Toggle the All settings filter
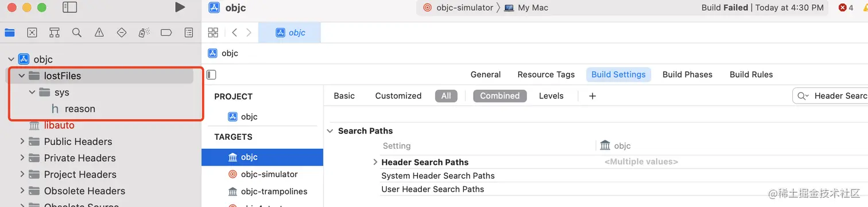This screenshot has width=868, height=207. 446,96
